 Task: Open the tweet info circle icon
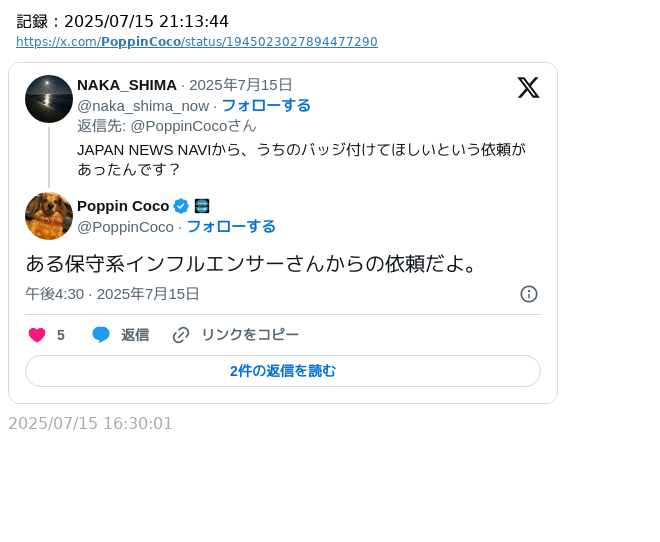(529, 294)
